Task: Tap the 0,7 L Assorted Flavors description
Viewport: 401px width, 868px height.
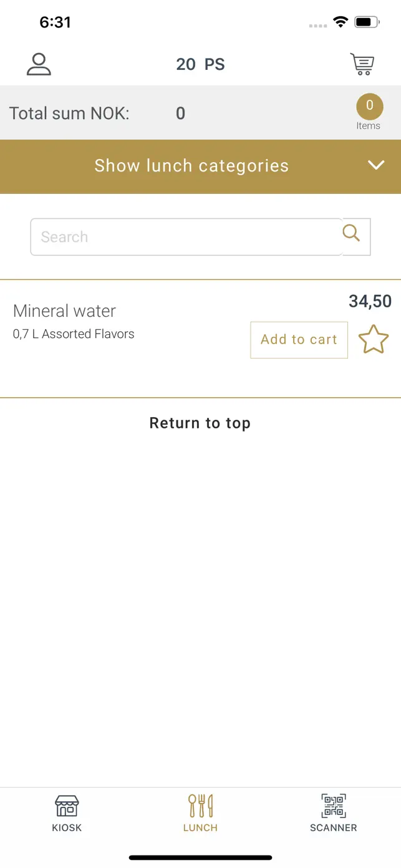Action: point(74,334)
